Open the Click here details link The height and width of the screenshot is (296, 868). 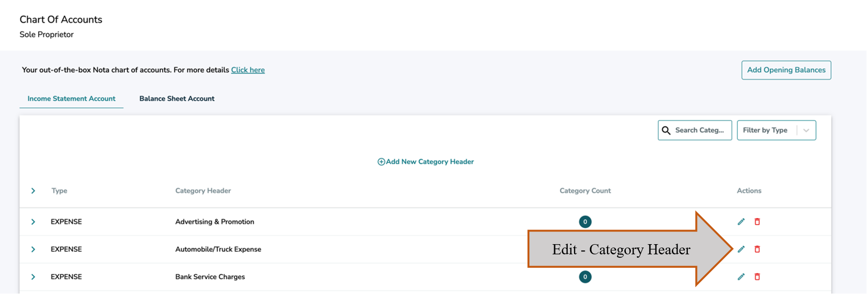[x=248, y=70]
